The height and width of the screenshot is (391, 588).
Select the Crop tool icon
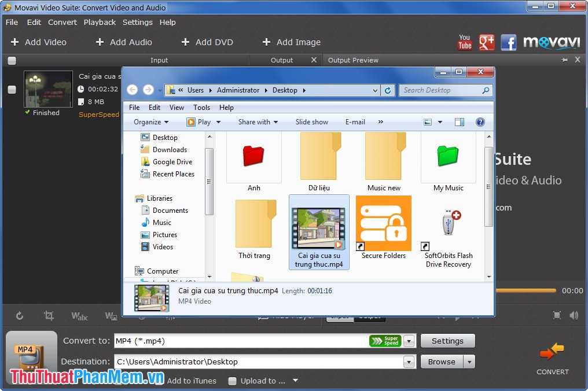tap(49, 316)
